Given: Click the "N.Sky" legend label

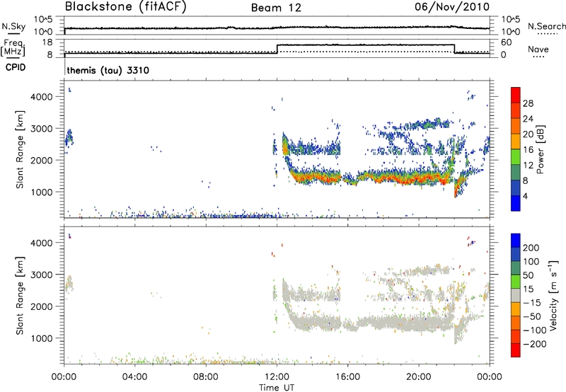Looking at the screenshot, I should pyautogui.click(x=13, y=26).
